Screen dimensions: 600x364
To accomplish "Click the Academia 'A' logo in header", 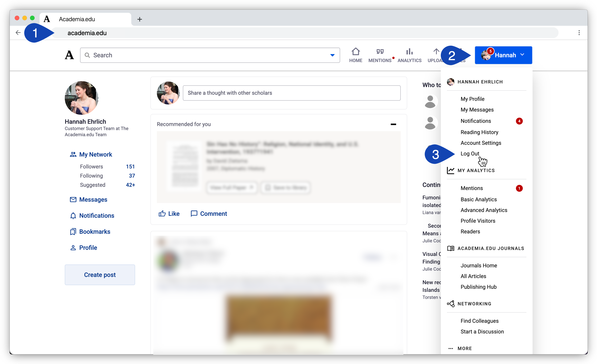I will click(x=69, y=55).
